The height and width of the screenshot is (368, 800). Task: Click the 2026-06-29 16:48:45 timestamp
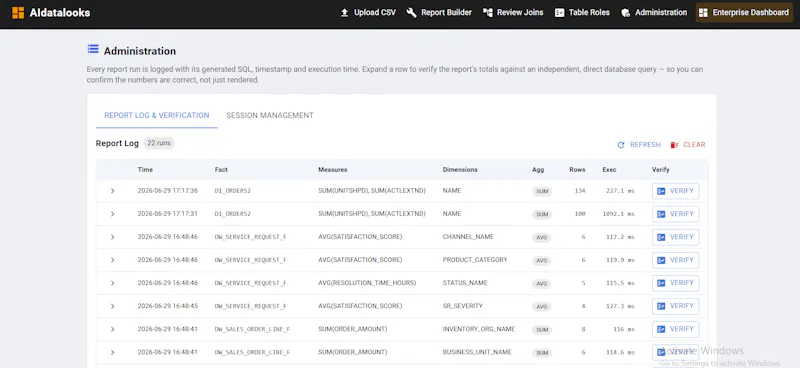(167, 306)
